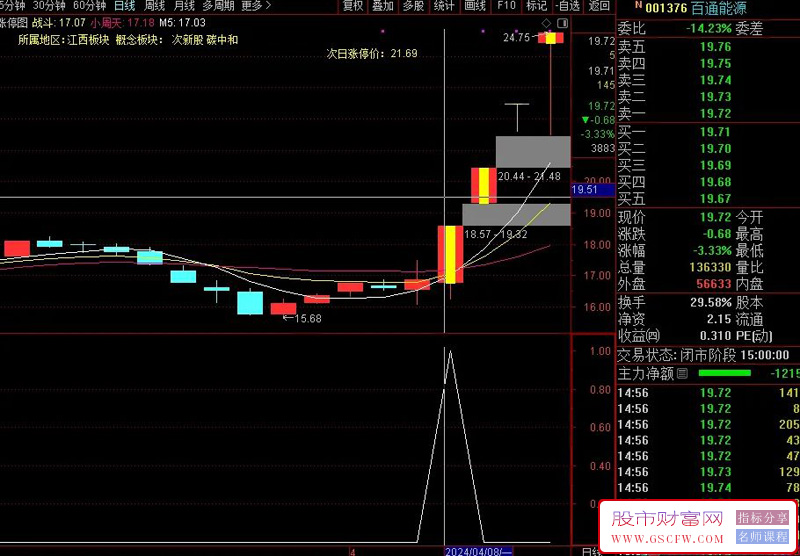Image resolution: width=800 pixels, height=556 pixels.
Task: Click the 19.51 crosshair price label
Action: 592,190
